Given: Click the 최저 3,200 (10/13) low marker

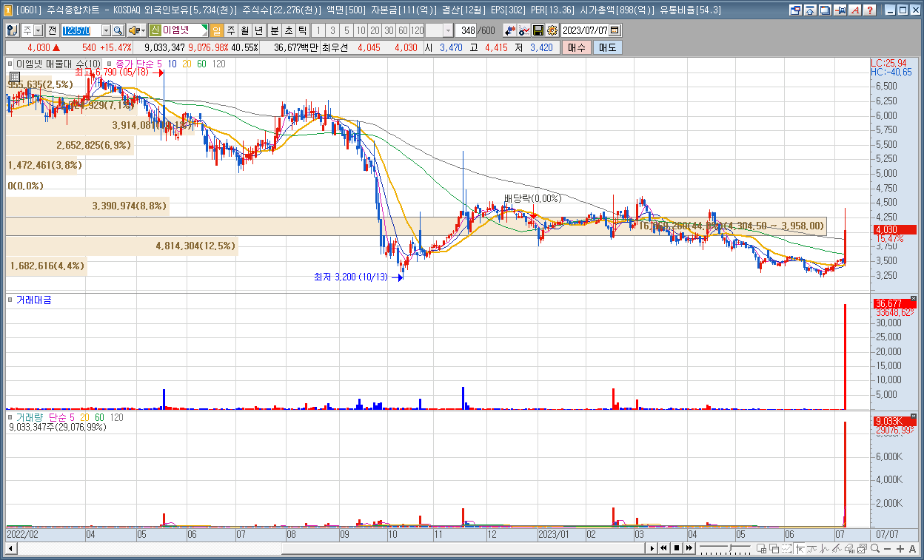Looking at the screenshot, I should pos(358,277).
